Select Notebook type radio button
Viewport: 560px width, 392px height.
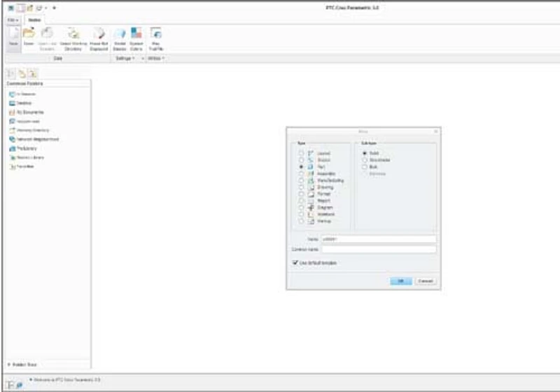pyautogui.click(x=301, y=214)
